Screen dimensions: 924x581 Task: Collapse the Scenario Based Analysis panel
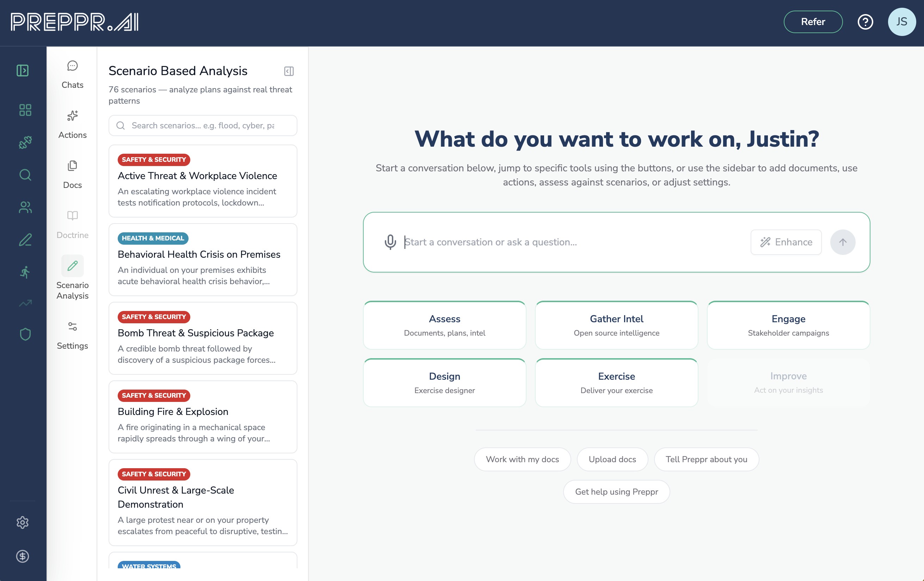click(289, 71)
